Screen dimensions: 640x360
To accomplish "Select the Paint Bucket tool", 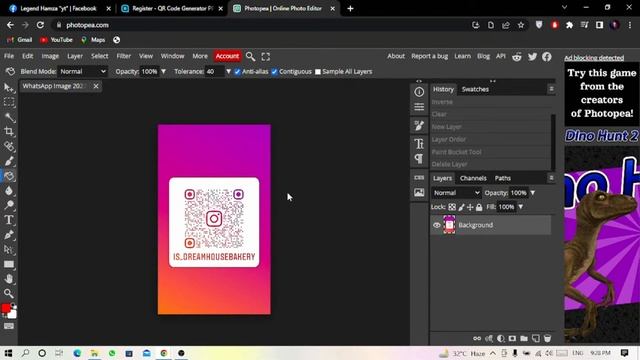I will 9,176.
